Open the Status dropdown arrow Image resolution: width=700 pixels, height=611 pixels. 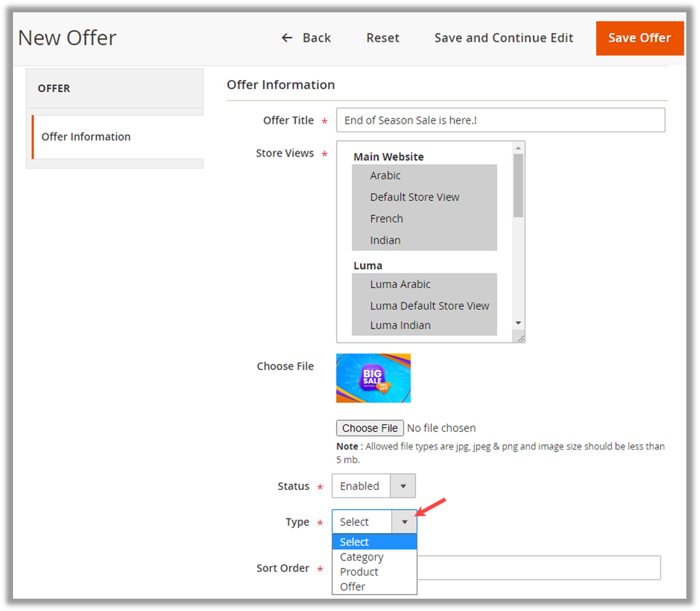pyautogui.click(x=403, y=486)
